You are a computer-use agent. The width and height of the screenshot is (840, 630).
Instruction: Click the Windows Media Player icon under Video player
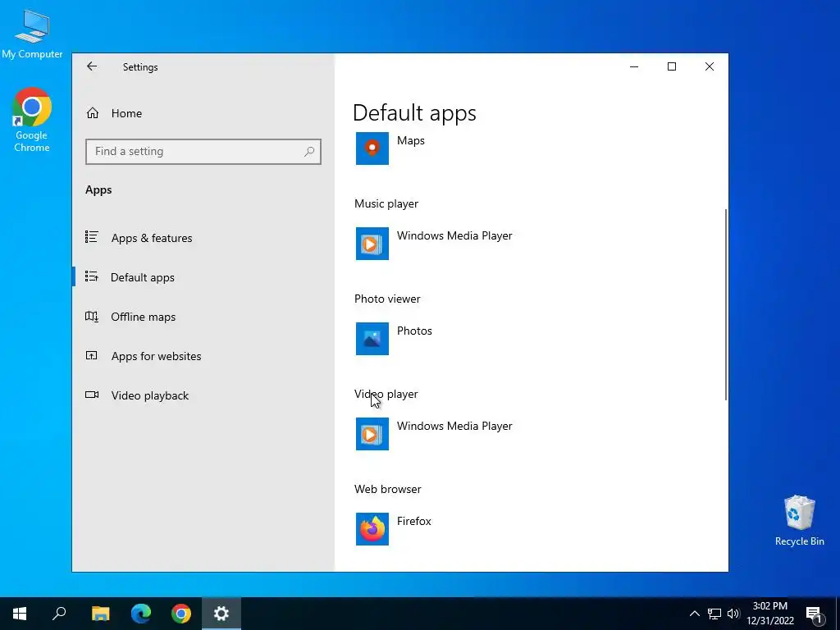click(x=372, y=434)
